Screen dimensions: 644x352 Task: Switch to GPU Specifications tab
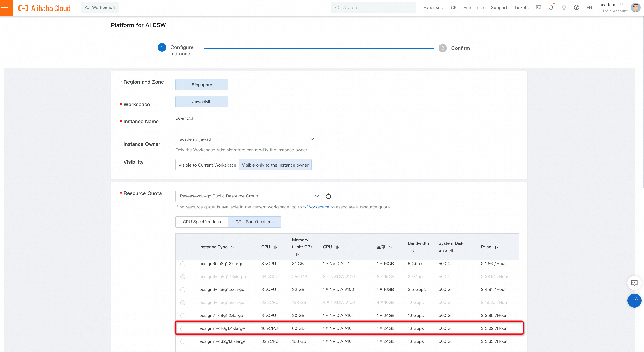(x=254, y=222)
